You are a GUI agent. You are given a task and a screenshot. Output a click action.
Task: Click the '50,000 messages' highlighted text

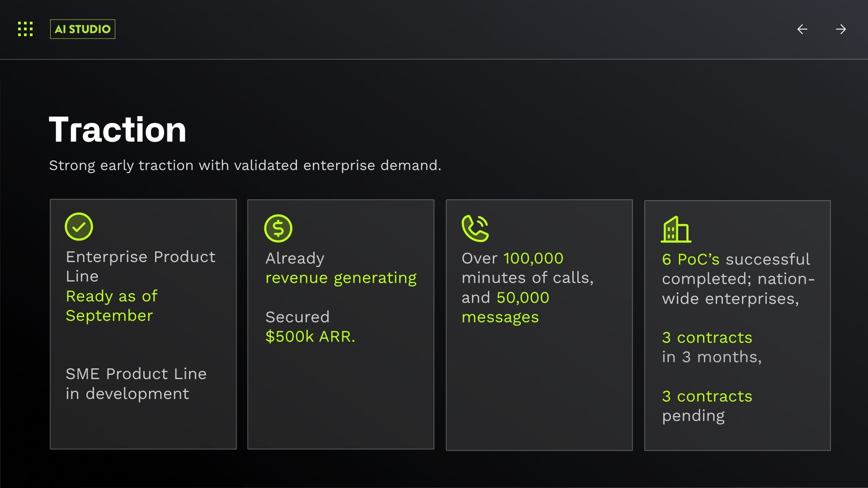click(x=505, y=307)
